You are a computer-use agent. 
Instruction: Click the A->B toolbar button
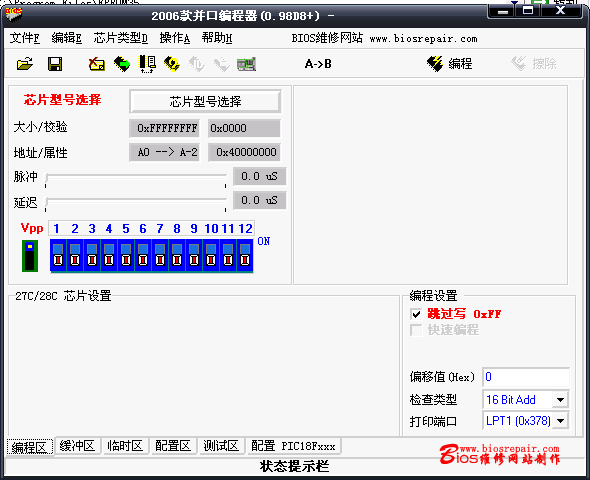point(318,64)
